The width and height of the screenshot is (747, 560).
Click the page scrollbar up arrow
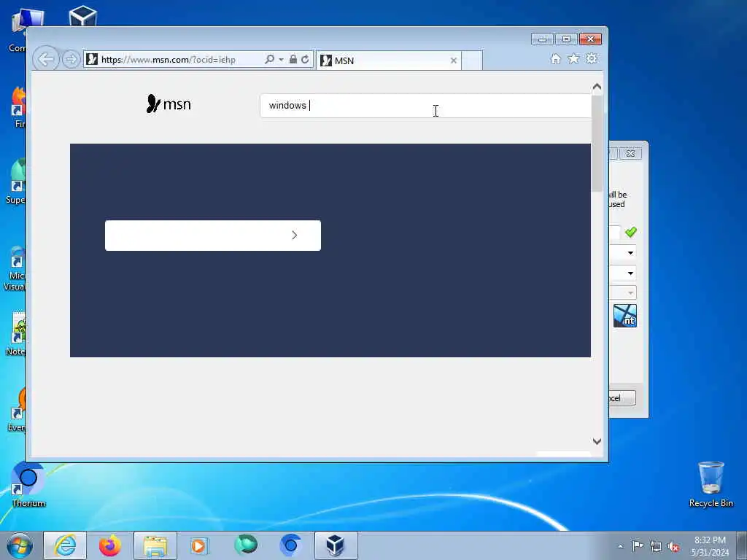pos(597,87)
